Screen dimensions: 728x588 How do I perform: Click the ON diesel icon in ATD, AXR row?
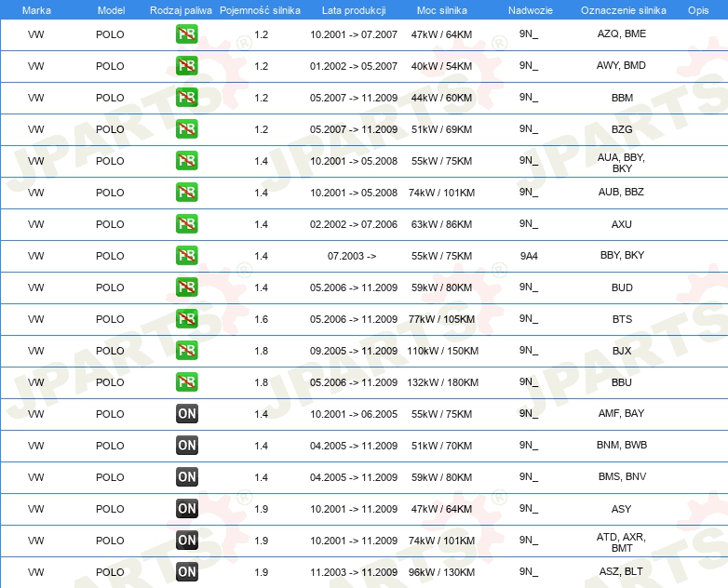tap(186, 540)
